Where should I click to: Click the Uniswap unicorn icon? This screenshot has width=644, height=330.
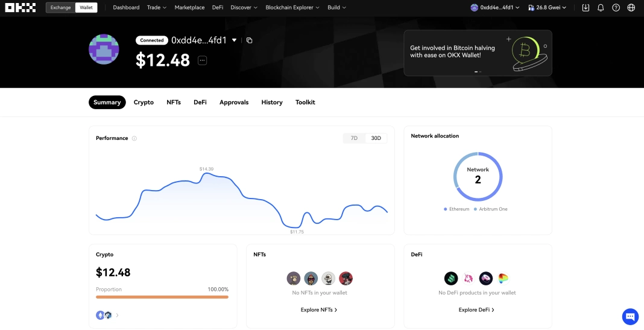click(468, 278)
